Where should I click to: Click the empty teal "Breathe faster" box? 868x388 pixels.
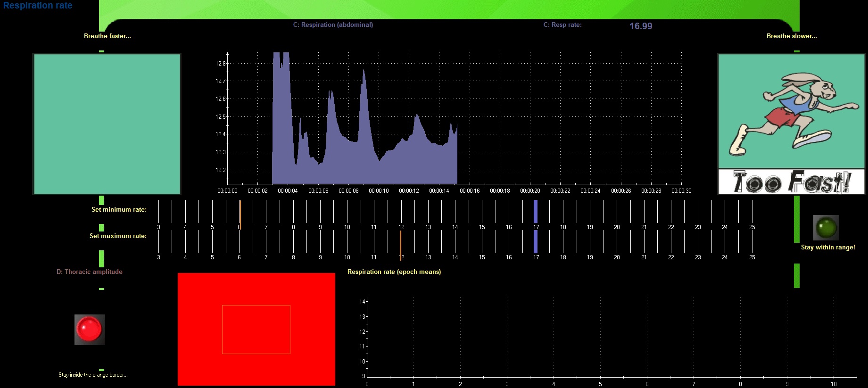107,124
